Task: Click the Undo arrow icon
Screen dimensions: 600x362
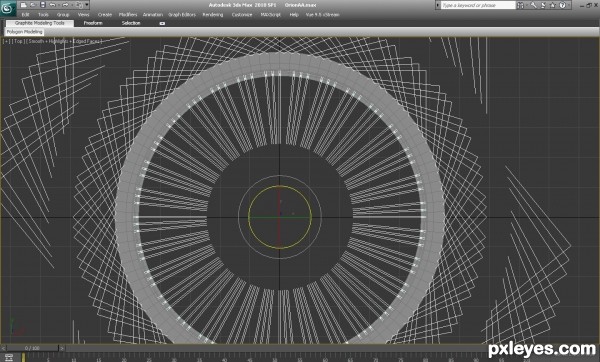Action: pos(53,5)
